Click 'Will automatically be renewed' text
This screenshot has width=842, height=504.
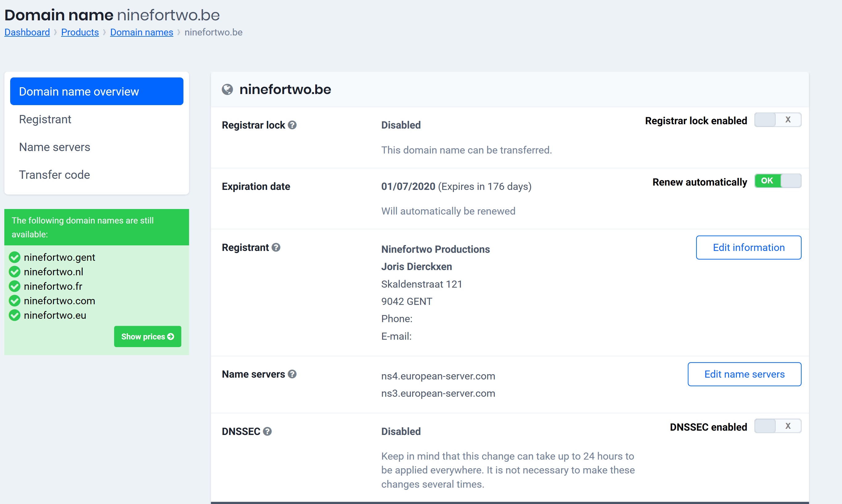click(448, 211)
